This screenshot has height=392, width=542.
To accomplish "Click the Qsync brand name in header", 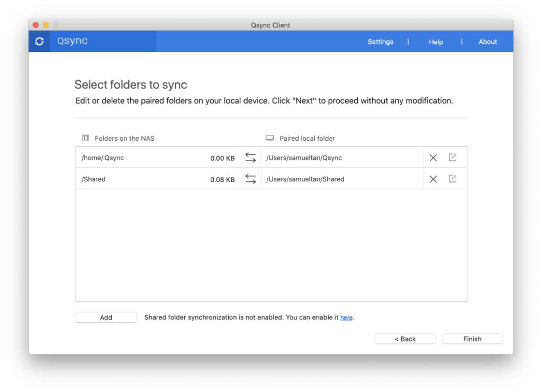I will pos(72,41).
